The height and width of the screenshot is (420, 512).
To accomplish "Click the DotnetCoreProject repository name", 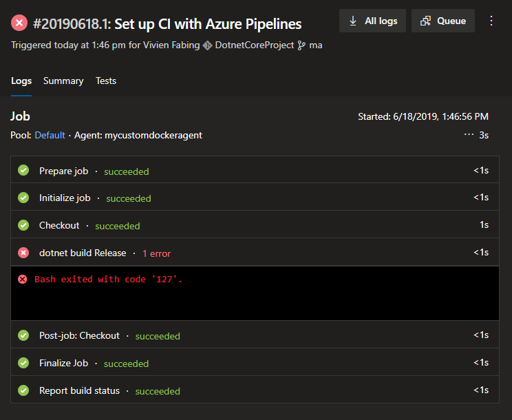I will coord(255,45).
